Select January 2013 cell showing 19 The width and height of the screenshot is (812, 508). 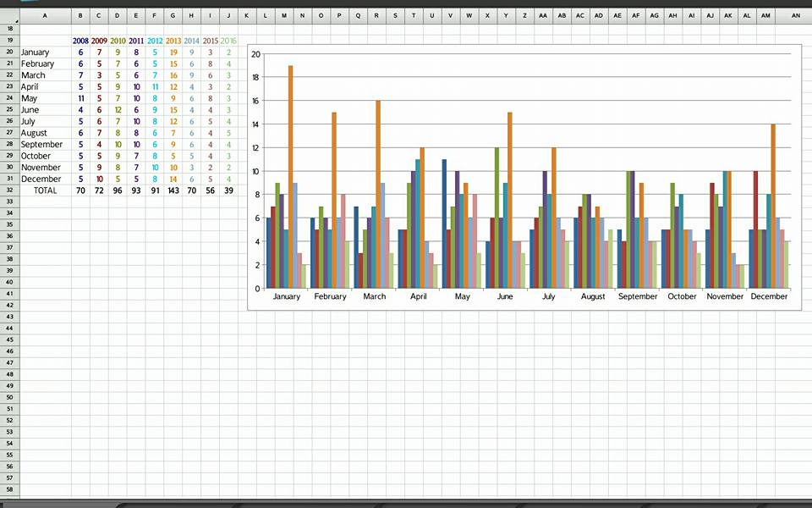[173, 52]
